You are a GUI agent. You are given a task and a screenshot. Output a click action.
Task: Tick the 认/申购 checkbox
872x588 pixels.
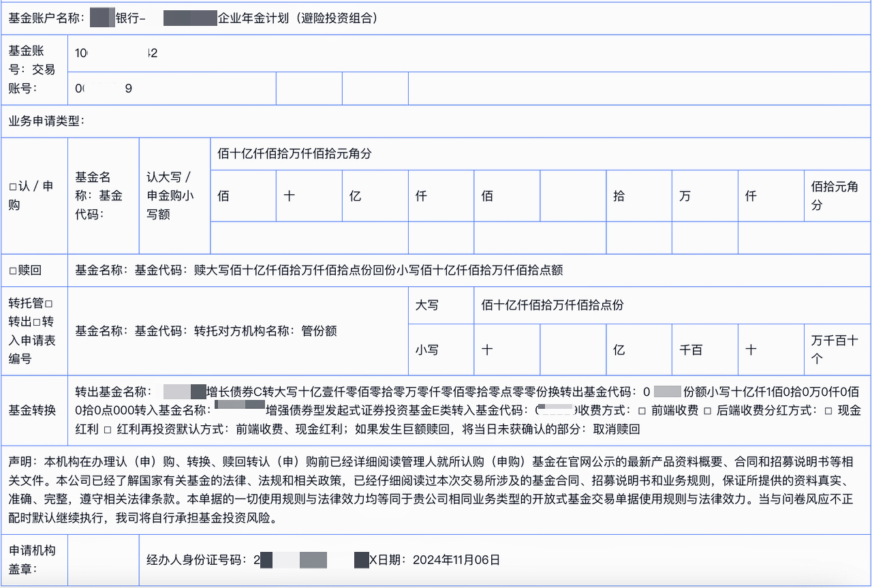coord(12,187)
